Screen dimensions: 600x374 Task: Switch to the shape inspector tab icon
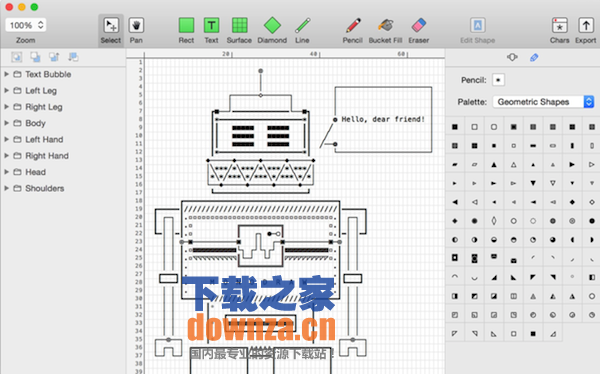(x=512, y=57)
